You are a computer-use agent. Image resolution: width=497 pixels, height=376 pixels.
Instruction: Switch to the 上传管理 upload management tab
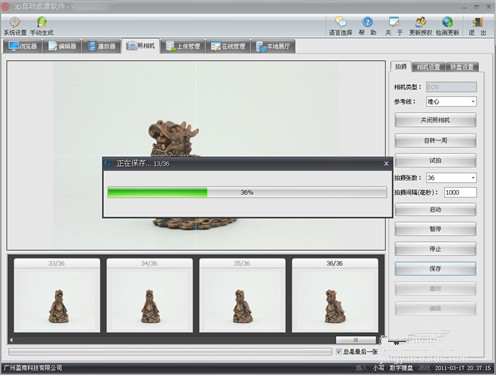pos(183,46)
